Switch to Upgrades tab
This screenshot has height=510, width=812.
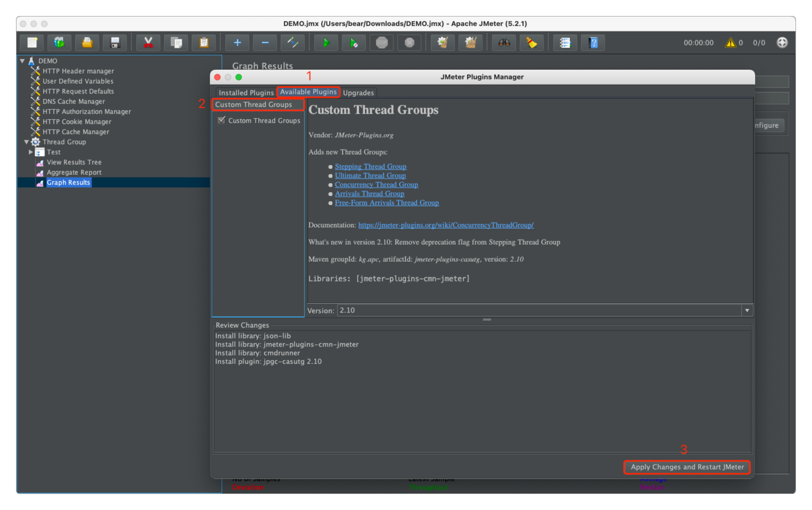tap(358, 93)
